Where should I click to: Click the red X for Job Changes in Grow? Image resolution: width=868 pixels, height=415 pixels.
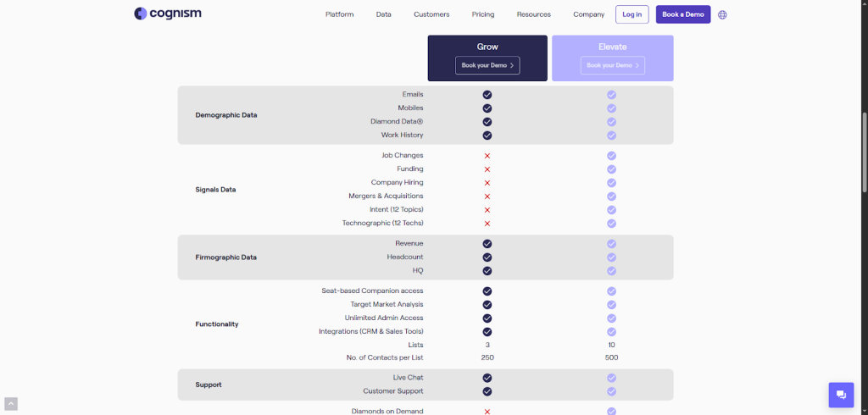(487, 156)
